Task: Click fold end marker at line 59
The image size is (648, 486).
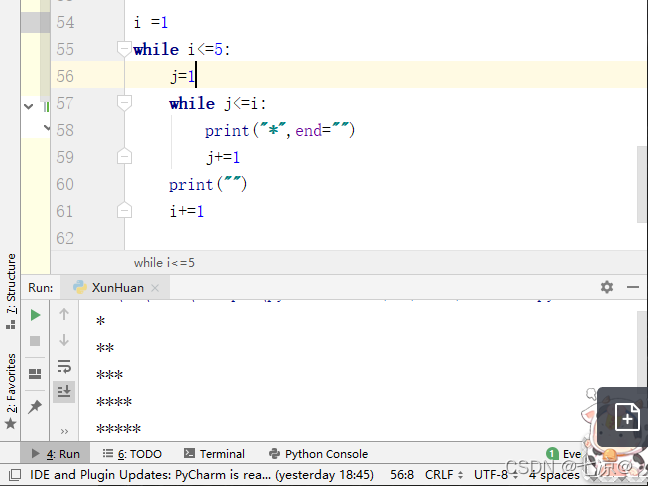Action: [124, 156]
